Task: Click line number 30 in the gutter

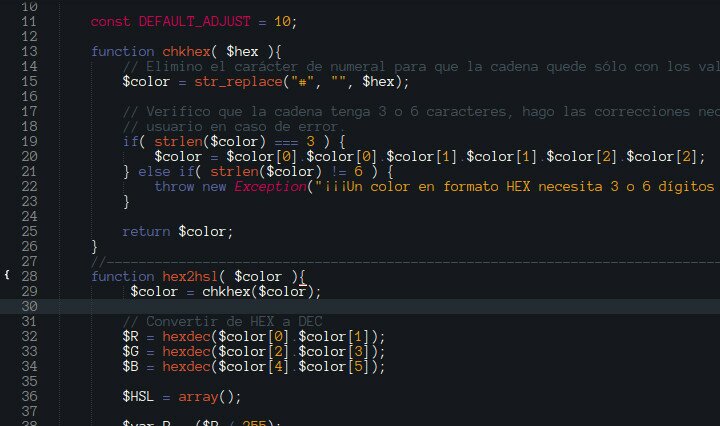Action: [29, 306]
